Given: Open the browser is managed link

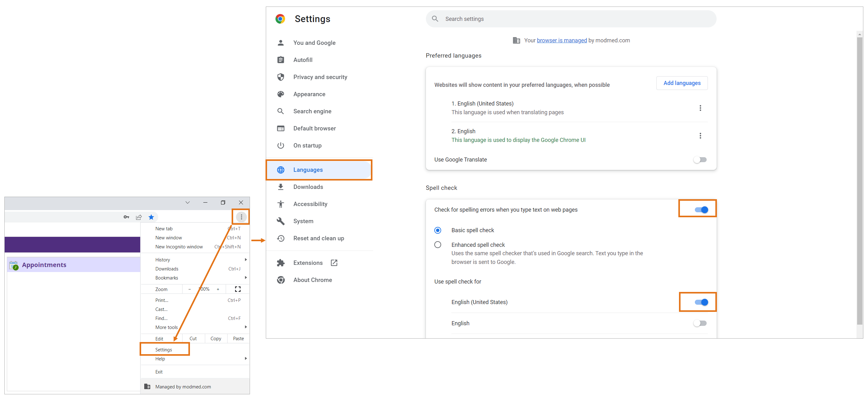Looking at the screenshot, I should coord(562,40).
